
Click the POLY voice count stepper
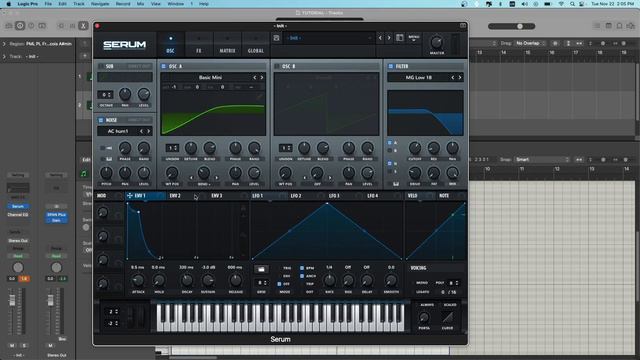[x=453, y=282]
